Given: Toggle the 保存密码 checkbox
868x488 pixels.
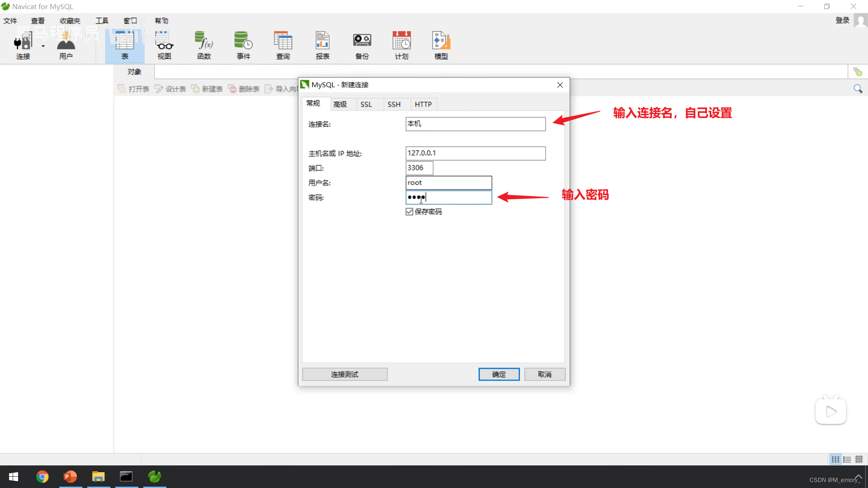Looking at the screenshot, I should coord(410,211).
